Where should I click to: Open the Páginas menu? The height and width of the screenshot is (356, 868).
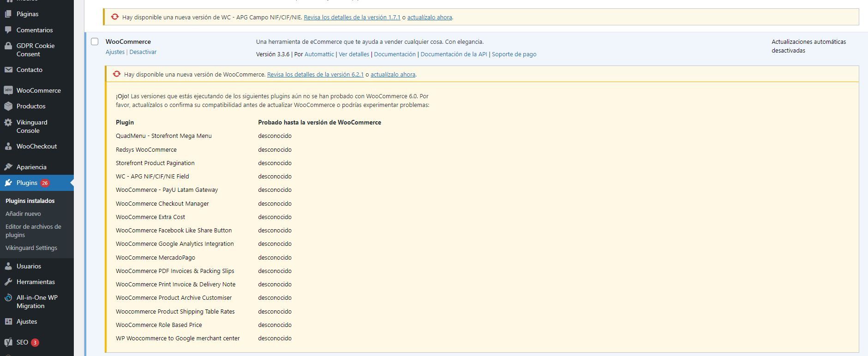pos(28,14)
